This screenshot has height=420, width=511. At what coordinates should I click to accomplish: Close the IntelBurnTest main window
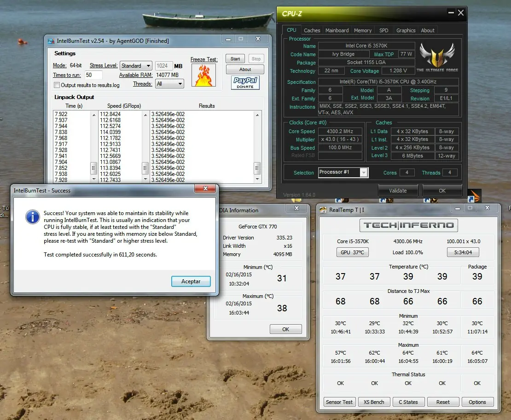coord(258,39)
